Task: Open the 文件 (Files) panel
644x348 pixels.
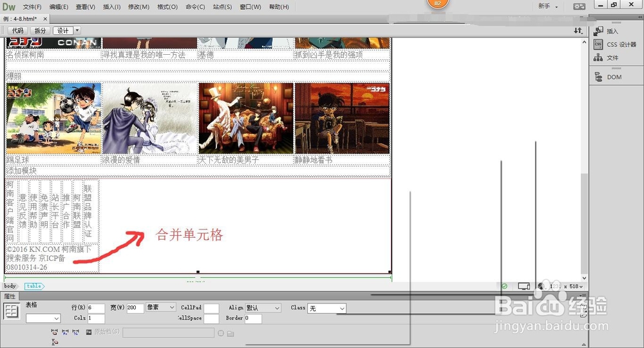Action: click(606, 57)
